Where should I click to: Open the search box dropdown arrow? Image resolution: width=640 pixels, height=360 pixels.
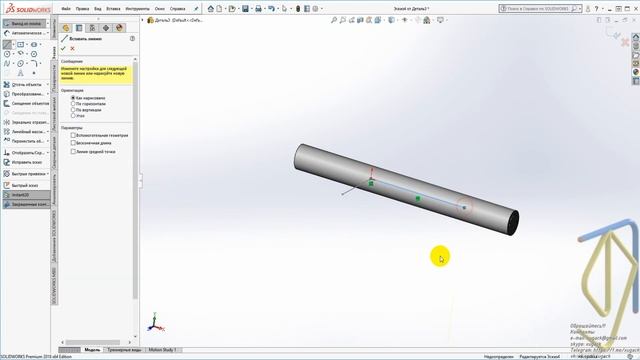[580, 9]
